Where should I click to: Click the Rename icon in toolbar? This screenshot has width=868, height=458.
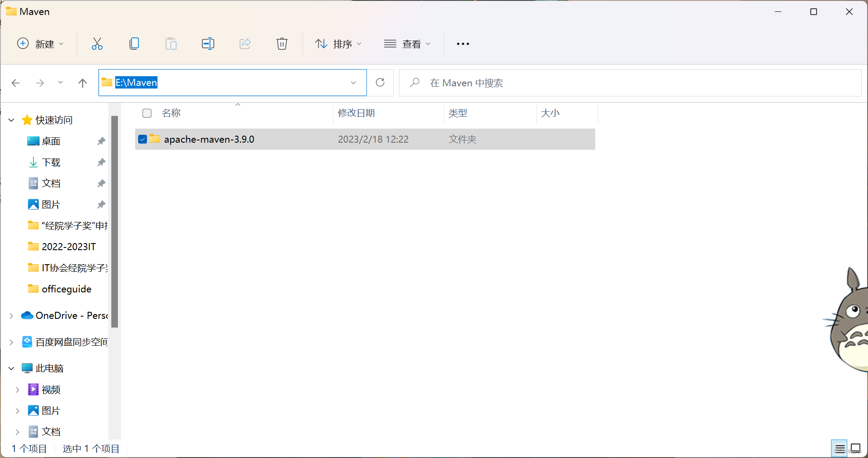pyautogui.click(x=208, y=44)
